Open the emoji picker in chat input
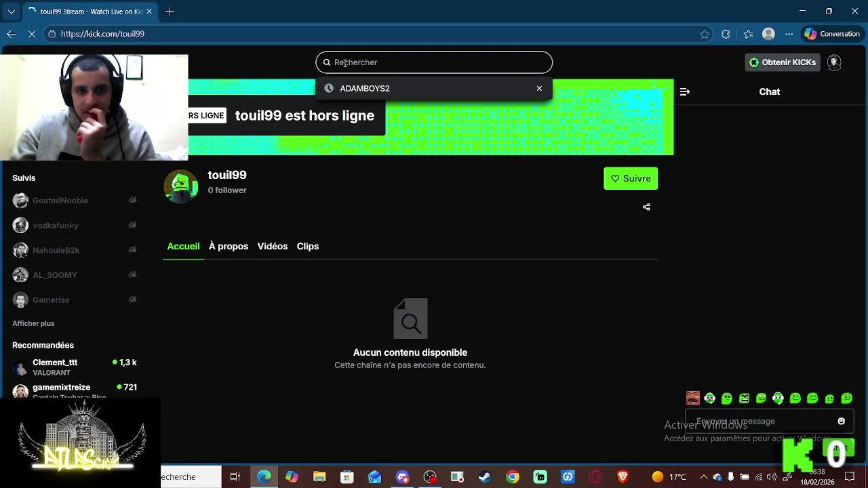This screenshot has height=488, width=868. (841, 421)
